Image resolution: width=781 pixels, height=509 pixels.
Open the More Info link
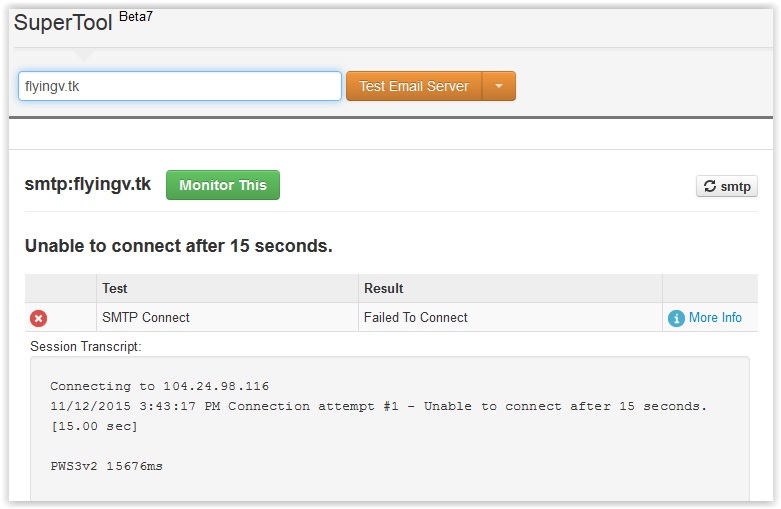[x=715, y=317]
